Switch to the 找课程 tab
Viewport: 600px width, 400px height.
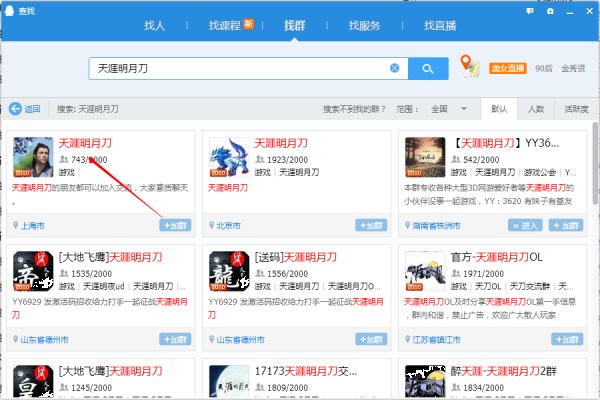pos(224,26)
